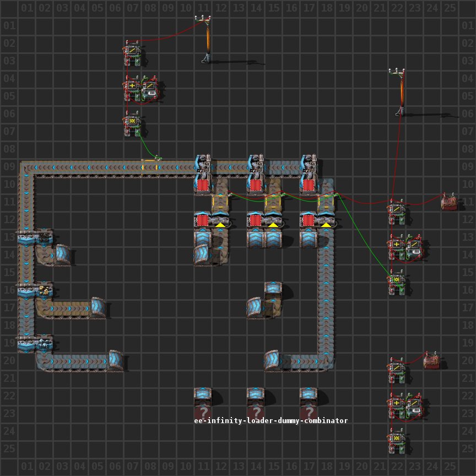
Task: Select the big electric pole in column 11
Action: click(x=207, y=40)
